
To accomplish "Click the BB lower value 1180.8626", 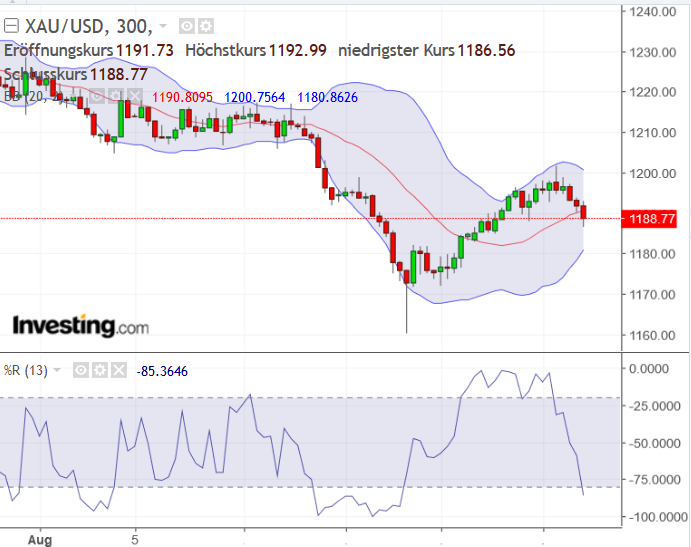I will (327, 97).
